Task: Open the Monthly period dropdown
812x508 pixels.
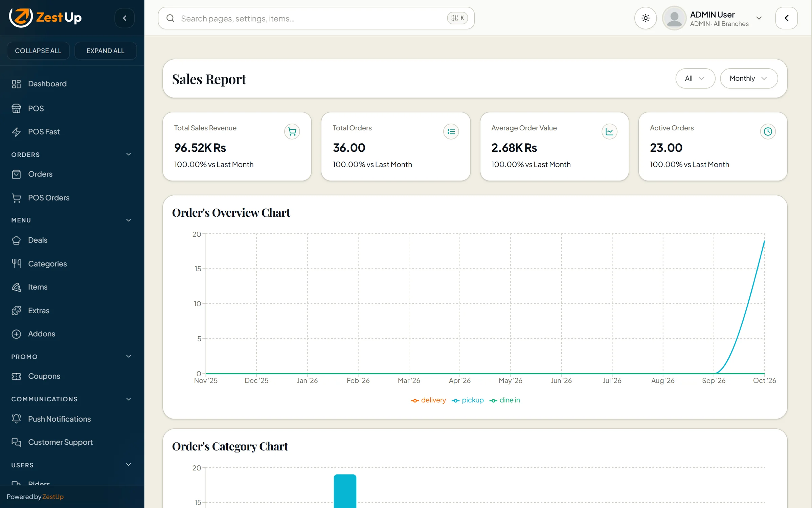Action: point(748,79)
